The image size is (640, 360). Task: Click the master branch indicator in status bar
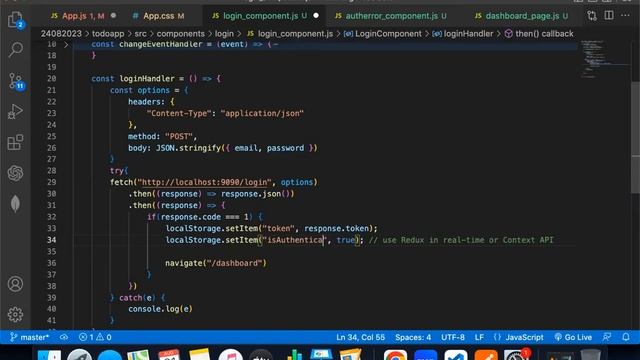click(29, 337)
